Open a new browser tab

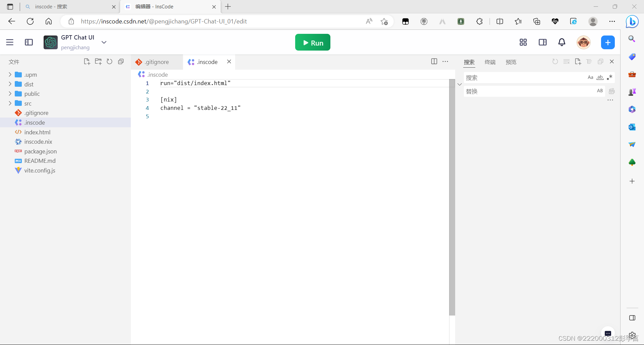pyautogui.click(x=228, y=7)
